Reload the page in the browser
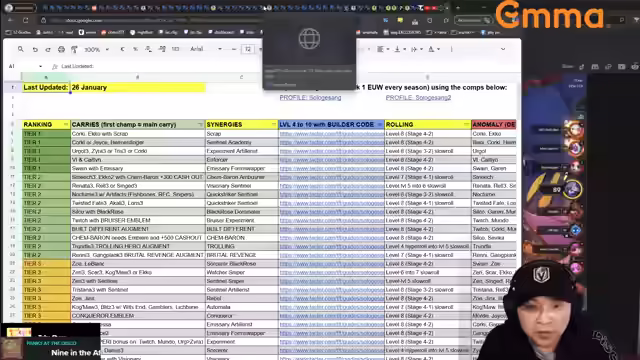Image resolution: width=640 pixels, height=360 pixels. tap(26, 20)
